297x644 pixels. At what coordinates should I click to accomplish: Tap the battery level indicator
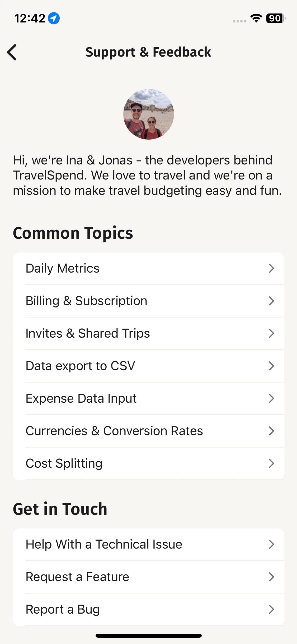(x=276, y=18)
